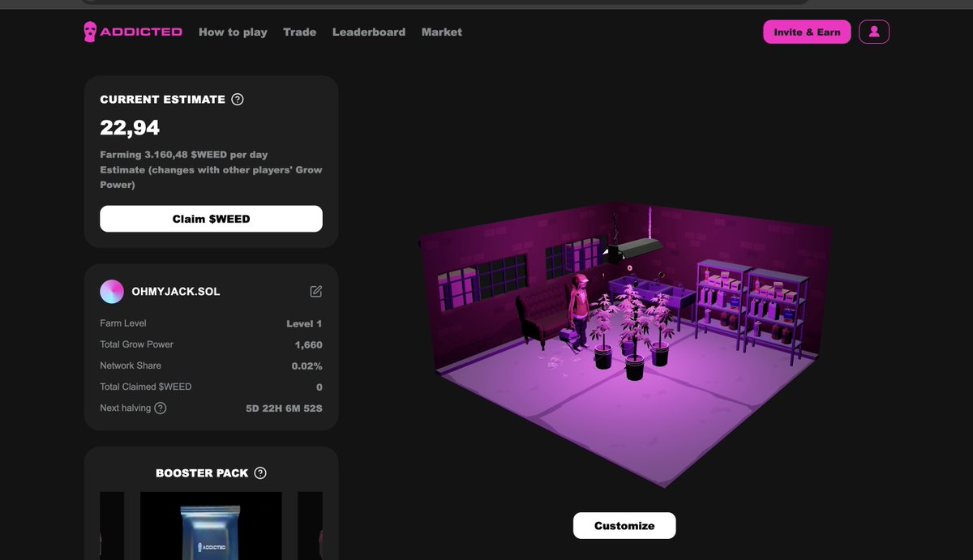Open the How to play menu item
Image resolution: width=973 pixels, height=560 pixels.
(233, 32)
